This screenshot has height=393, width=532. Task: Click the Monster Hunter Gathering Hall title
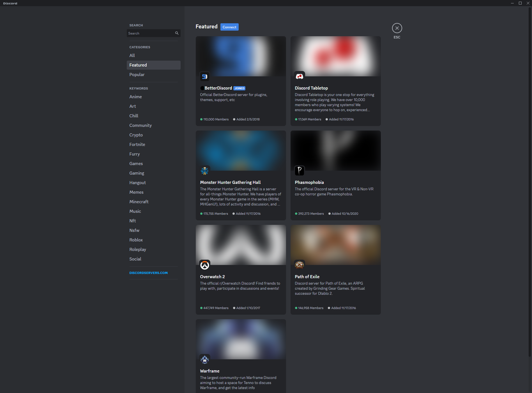(230, 182)
